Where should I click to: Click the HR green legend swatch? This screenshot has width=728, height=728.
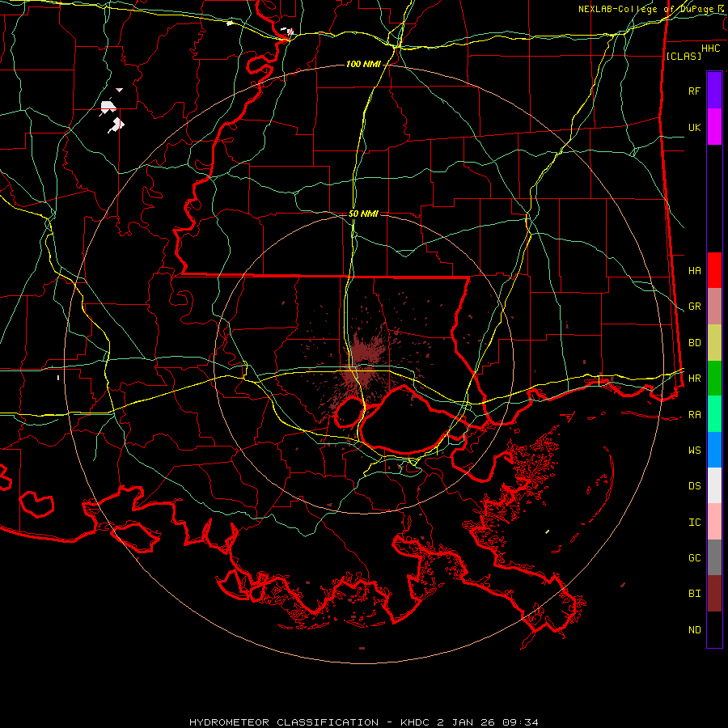tap(714, 378)
